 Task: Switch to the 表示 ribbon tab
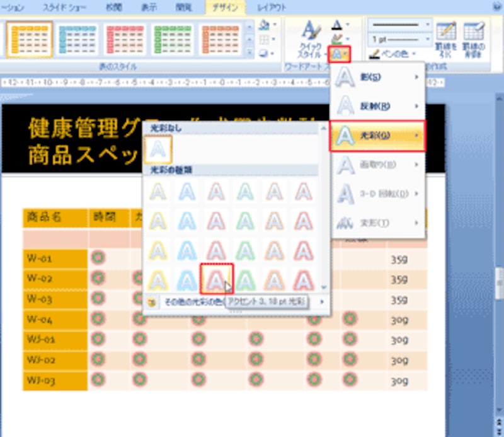[x=149, y=8]
